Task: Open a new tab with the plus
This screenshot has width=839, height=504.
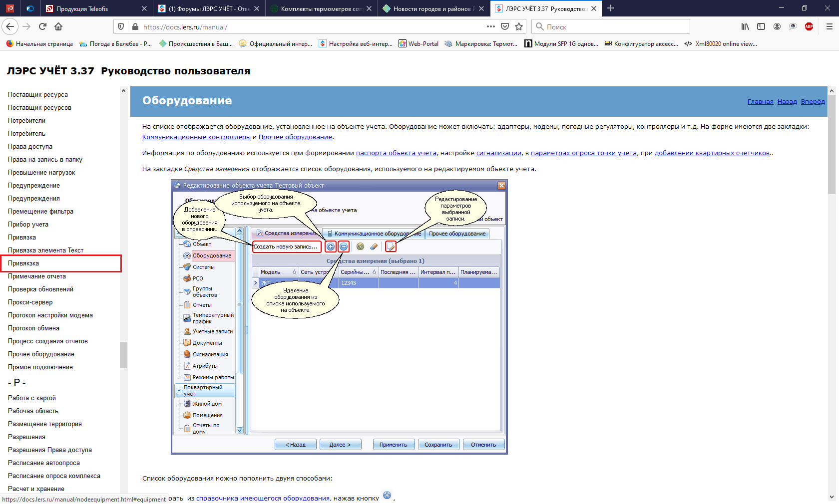Action: point(611,8)
